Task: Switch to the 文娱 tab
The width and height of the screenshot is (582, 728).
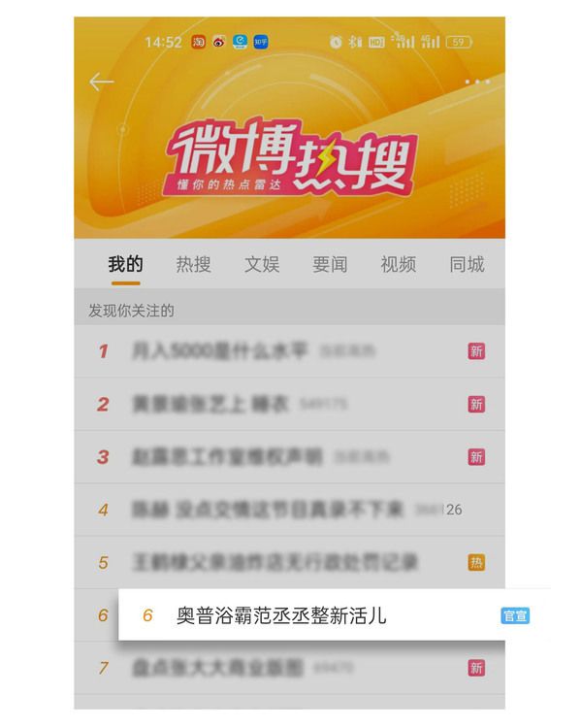Action: (262, 264)
